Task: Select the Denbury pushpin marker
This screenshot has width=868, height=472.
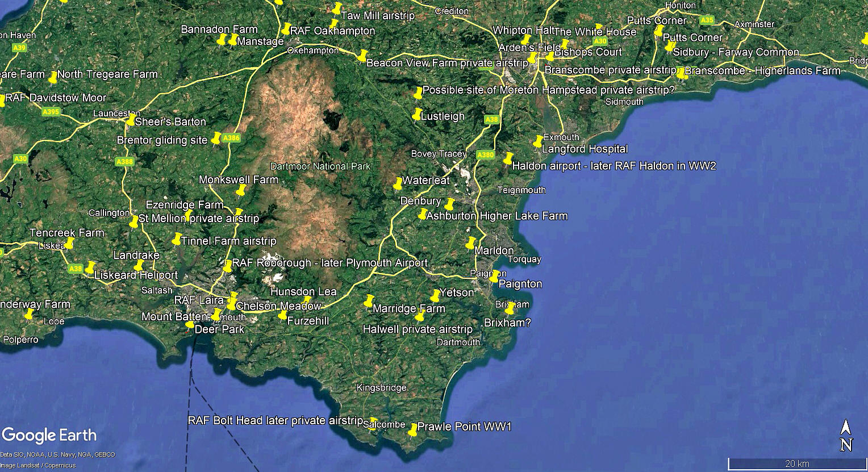Action: [x=450, y=204]
